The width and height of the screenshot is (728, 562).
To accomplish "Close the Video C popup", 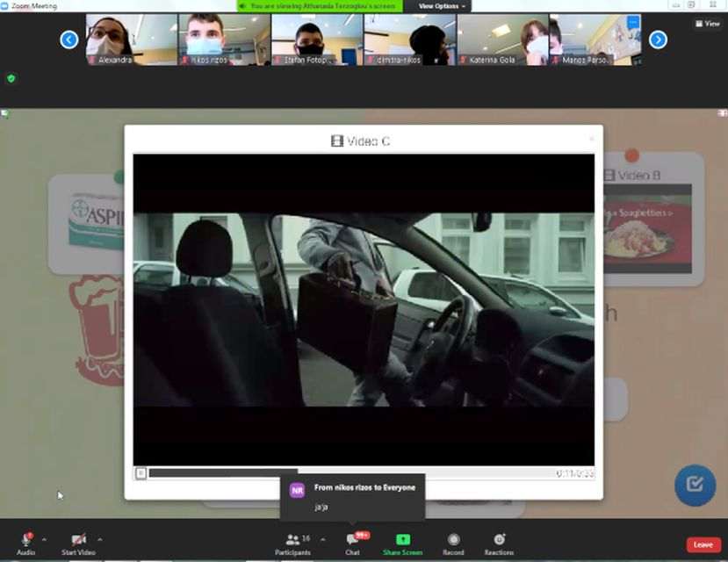I will point(592,138).
